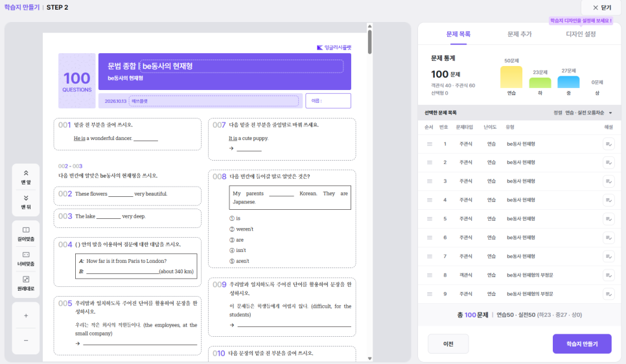Click be동사 현재형의 부정문 in row 9
This screenshot has width=626, height=364.
(x=530, y=294)
